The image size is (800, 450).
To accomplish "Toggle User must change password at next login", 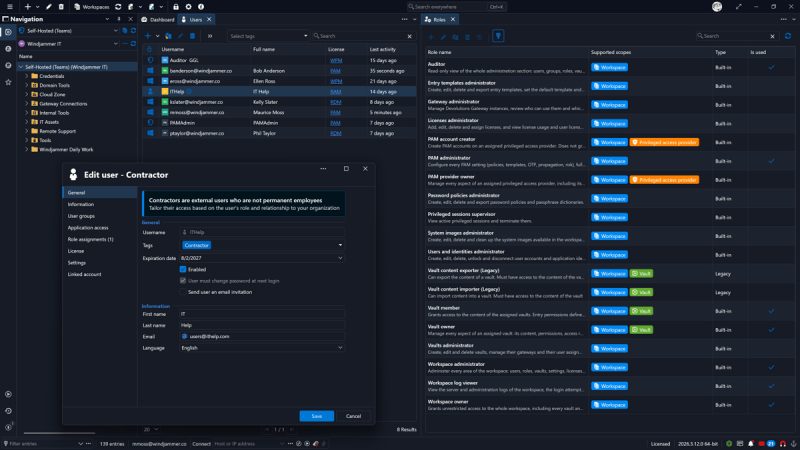I will point(183,281).
